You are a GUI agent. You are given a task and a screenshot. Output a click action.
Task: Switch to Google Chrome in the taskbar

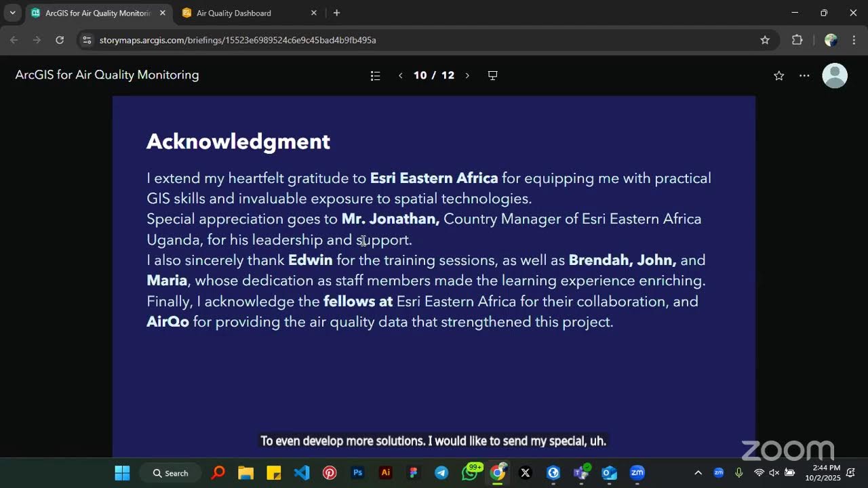point(498,473)
